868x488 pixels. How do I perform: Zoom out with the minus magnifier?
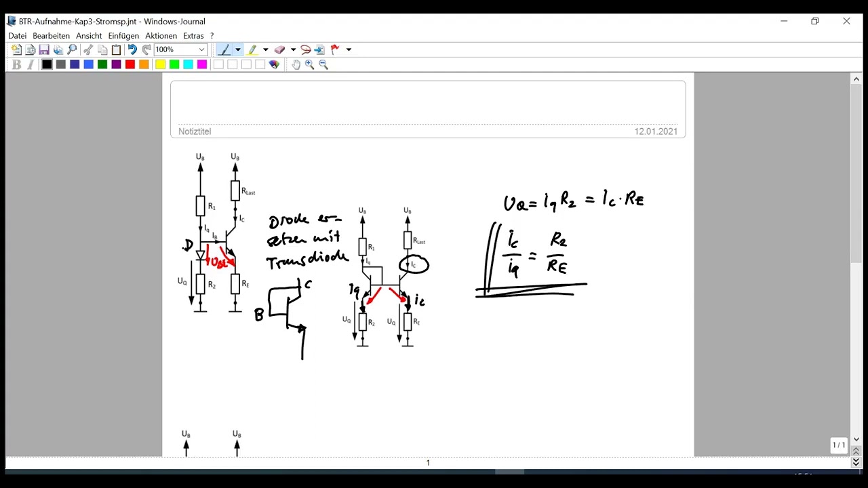click(323, 64)
